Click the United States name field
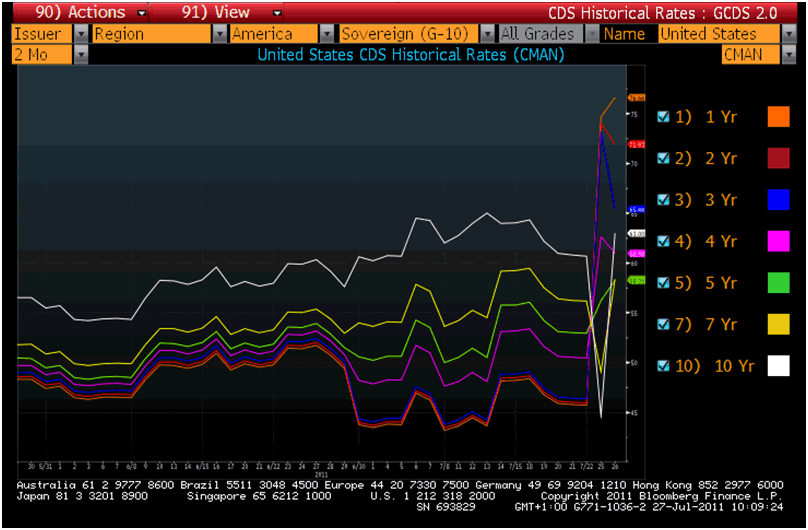This screenshot has width=808, height=530. (719, 34)
